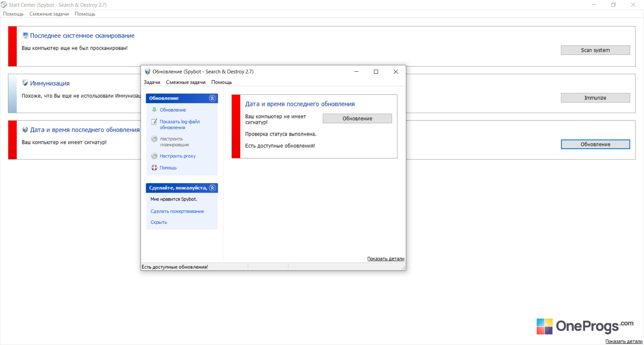Click the shield icon beside Иммунизация
The image size is (644, 345).
[25, 83]
